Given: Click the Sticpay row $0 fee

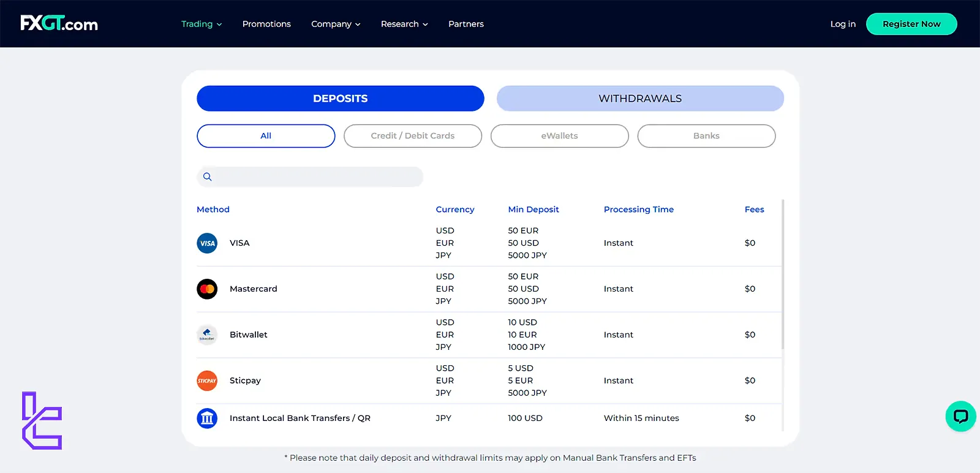Looking at the screenshot, I should [x=750, y=381].
